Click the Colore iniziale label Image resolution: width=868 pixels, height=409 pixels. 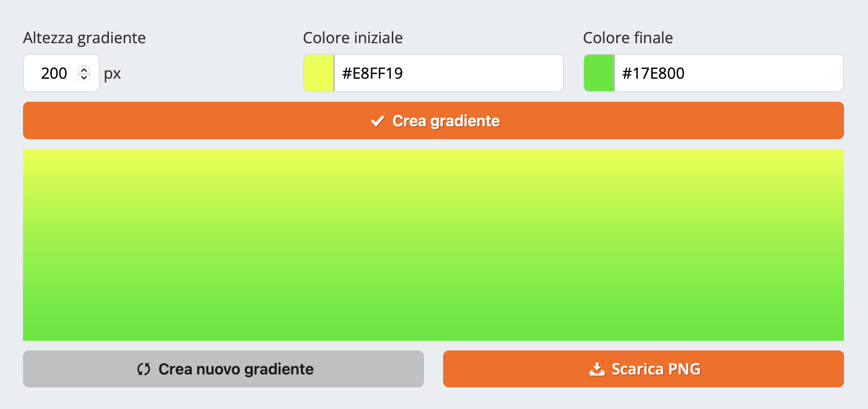tap(353, 38)
